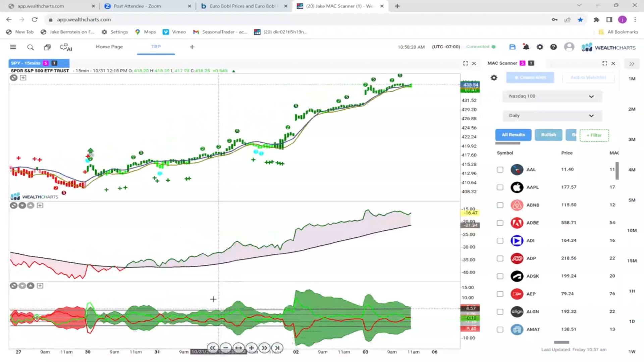The image size is (644, 362).
Task: Zoom in the chart with plus
Action: 252,348
